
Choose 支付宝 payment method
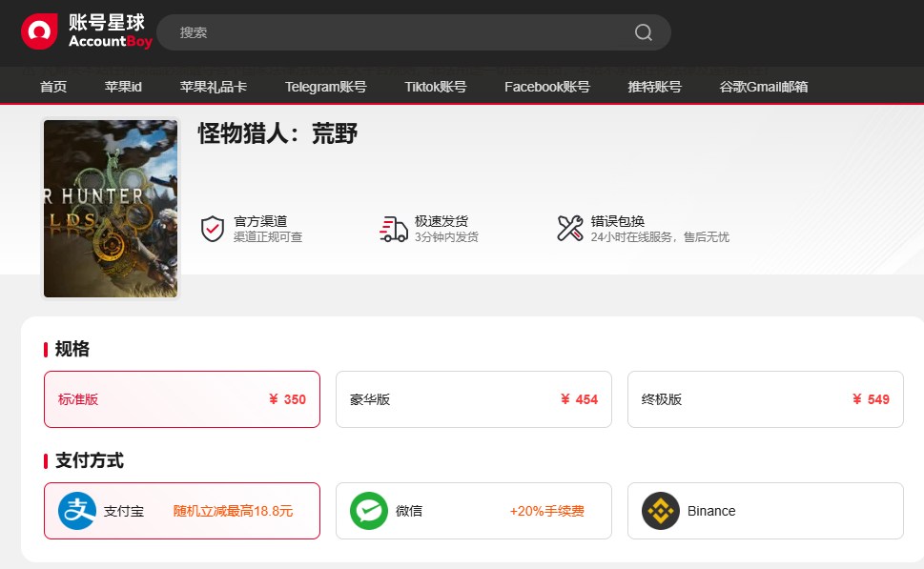182,511
